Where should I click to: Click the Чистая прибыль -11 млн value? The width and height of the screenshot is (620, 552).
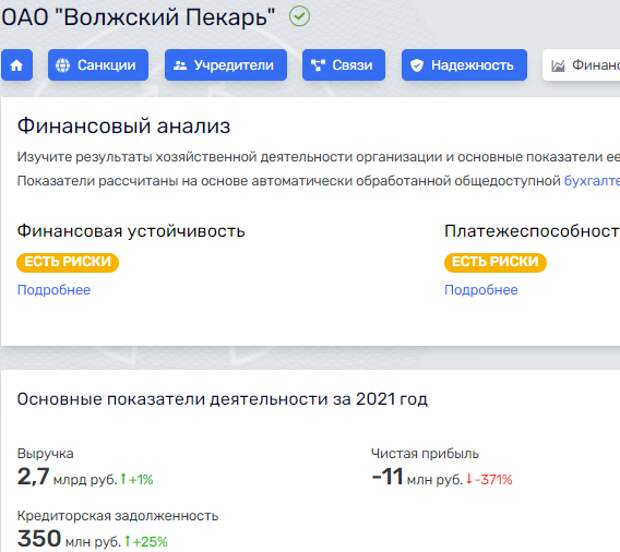tap(417, 477)
